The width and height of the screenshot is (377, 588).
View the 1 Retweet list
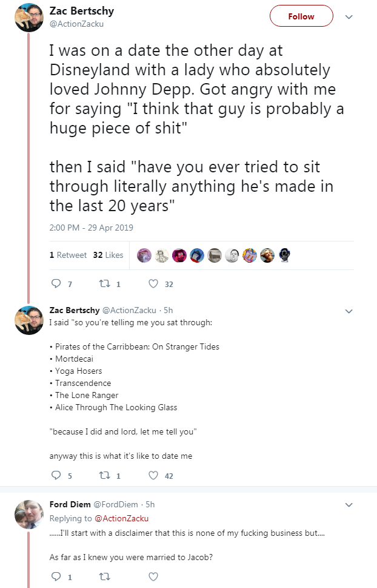(x=68, y=255)
